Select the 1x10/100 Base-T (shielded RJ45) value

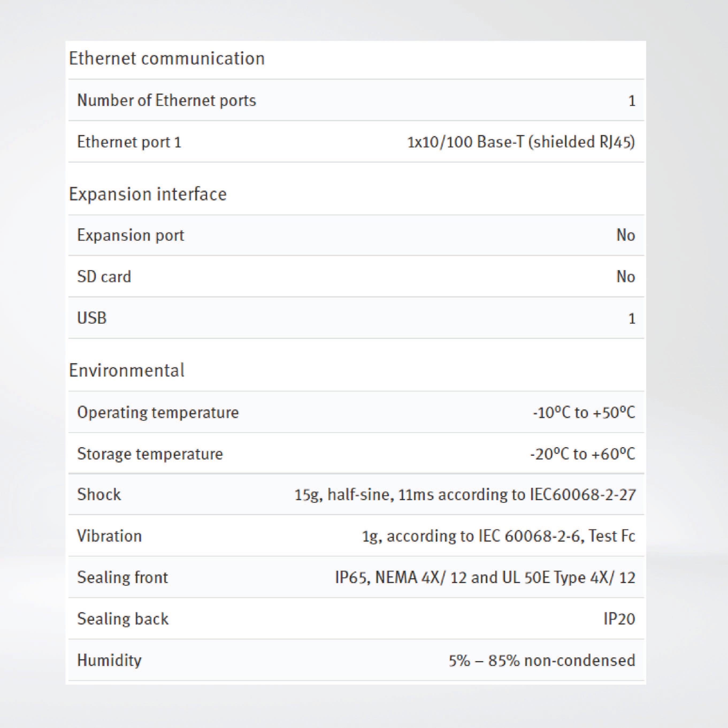(x=521, y=142)
